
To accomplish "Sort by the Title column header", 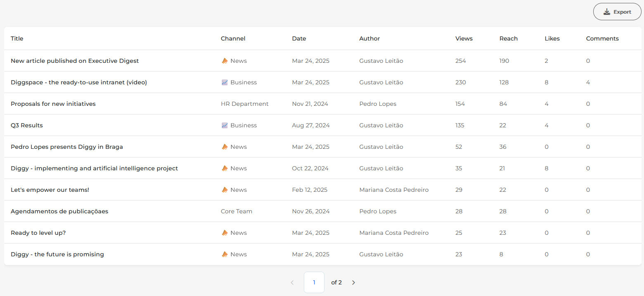I will pos(17,38).
